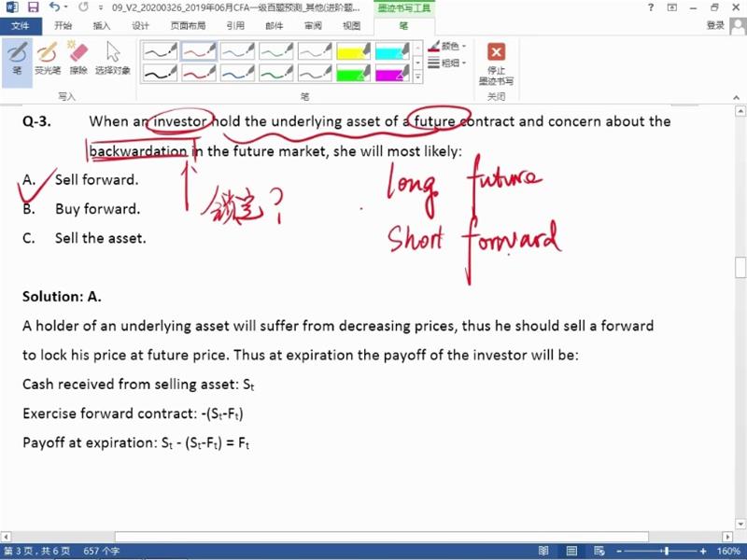Image resolution: width=747 pixels, height=560 pixels.
Task: Click the Sign in (登录) link
Action: (716, 26)
